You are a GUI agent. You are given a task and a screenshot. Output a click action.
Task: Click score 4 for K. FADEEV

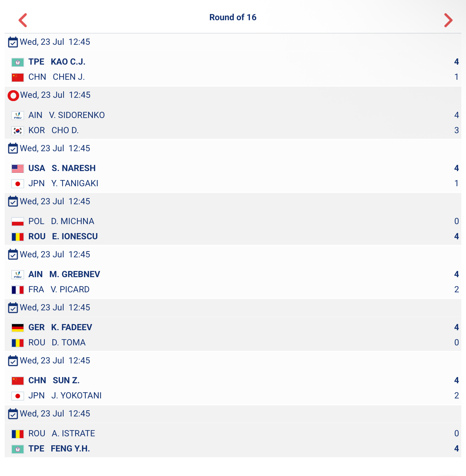click(457, 327)
